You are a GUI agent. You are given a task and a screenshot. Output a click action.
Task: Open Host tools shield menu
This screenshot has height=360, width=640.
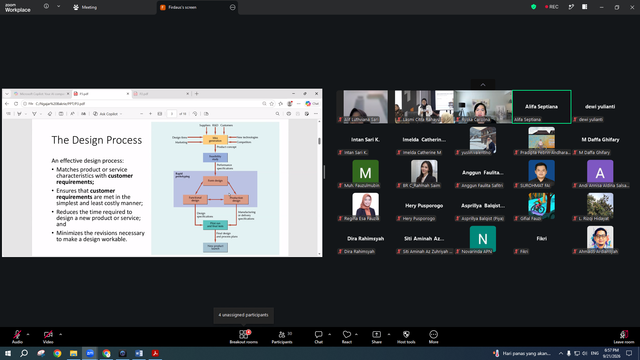[406, 337]
